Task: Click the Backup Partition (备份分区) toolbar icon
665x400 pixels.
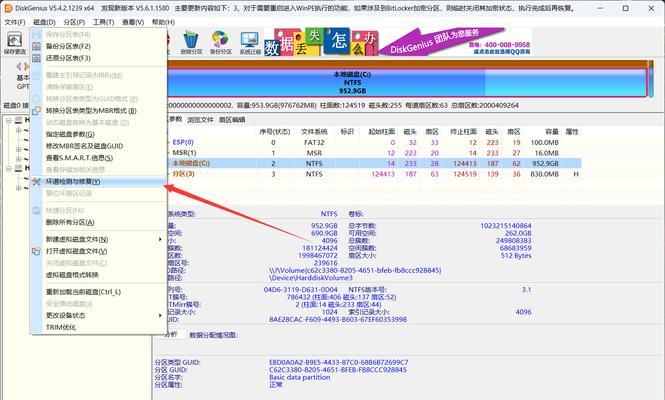Action: point(221,43)
